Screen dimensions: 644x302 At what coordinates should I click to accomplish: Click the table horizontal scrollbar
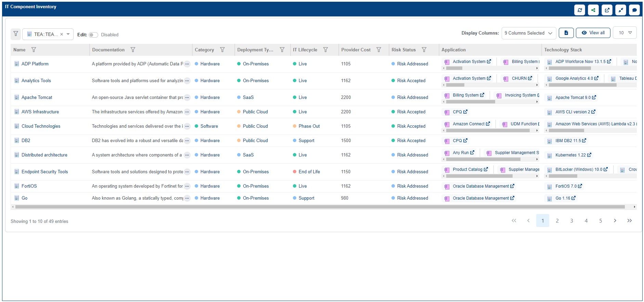pyautogui.click(x=320, y=207)
